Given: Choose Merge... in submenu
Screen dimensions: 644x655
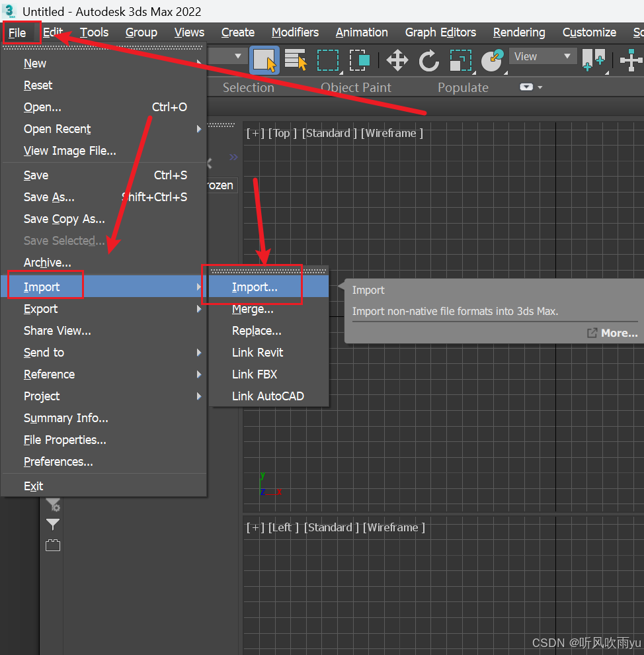Looking at the screenshot, I should click(269, 309).
